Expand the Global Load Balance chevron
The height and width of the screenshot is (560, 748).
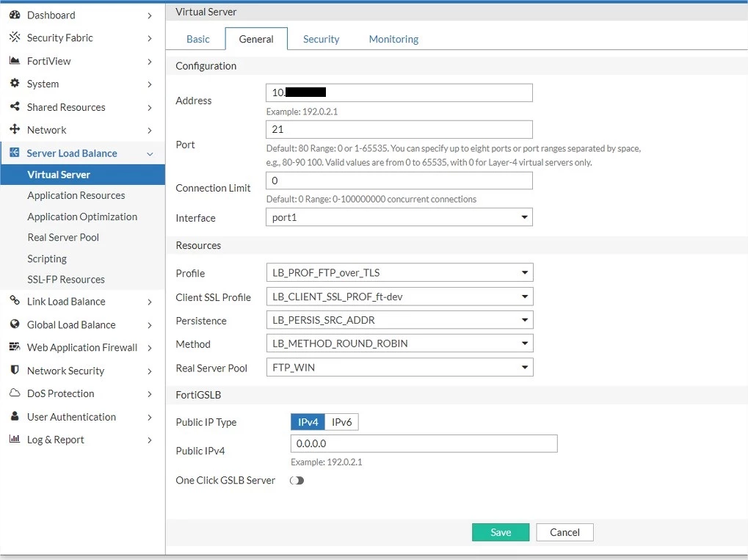[150, 325]
